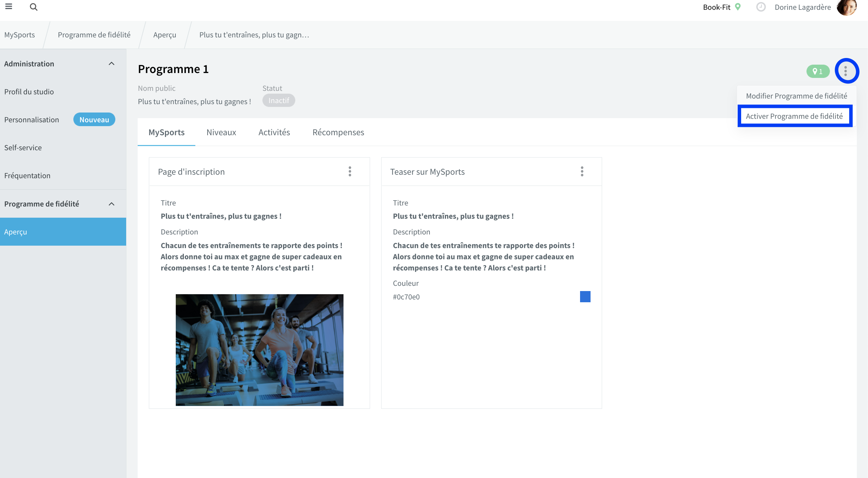The height and width of the screenshot is (478, 868).
Task: Select Aperçu in the sidebar
Action: coord(63,232)
